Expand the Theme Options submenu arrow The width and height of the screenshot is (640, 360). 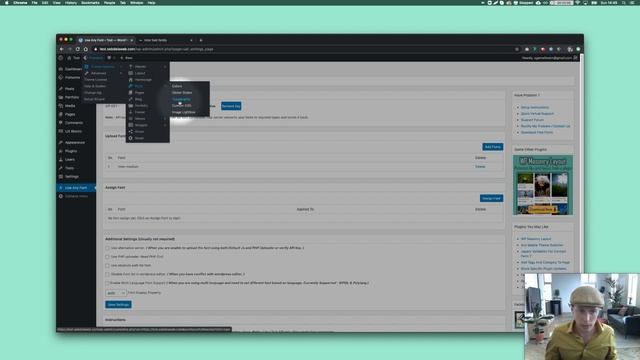pos(121,67)
